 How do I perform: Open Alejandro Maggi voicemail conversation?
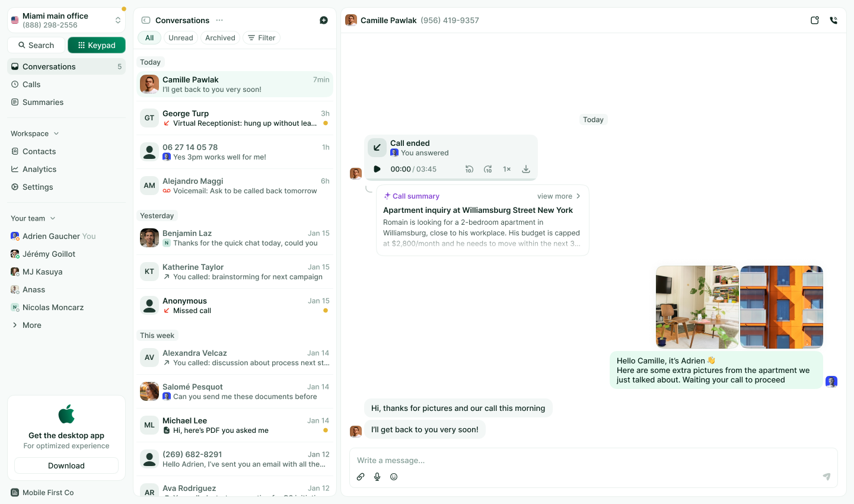235,186
